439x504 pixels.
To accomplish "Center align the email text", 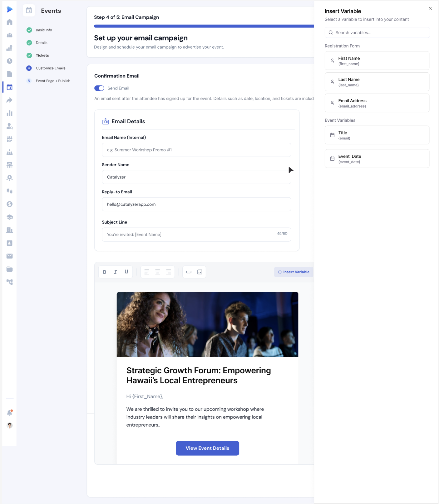I will (158, 272).
